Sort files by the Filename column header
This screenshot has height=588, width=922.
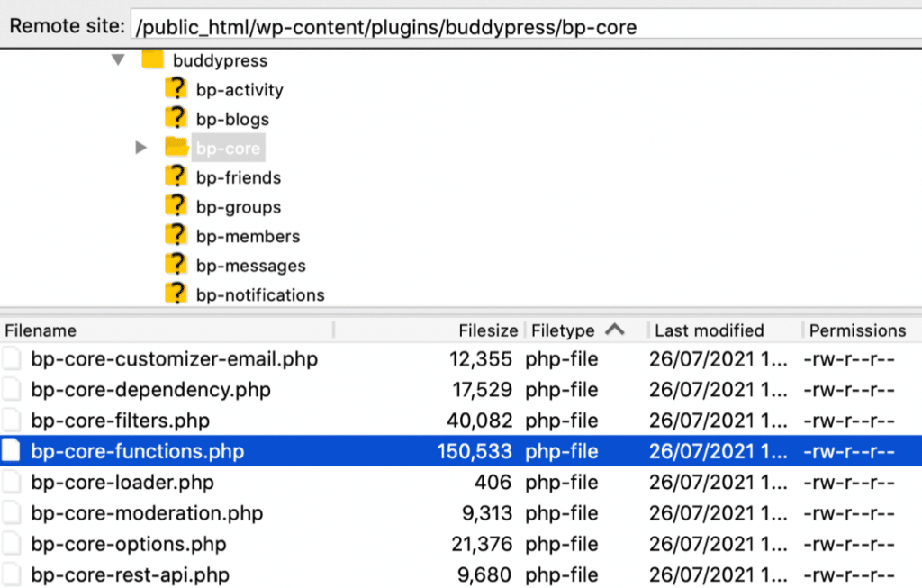[41, 330]
